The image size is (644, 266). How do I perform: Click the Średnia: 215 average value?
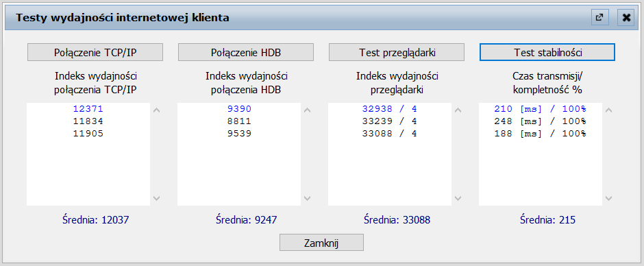click(547, 220)
